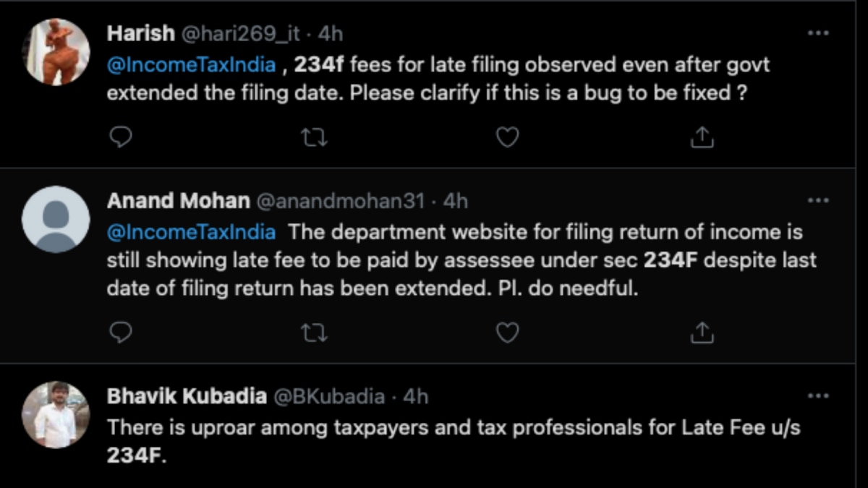This screenshot has width=868, height=488.
Task: Open more options on Harish's tweet
Action: [x=818, y=33]
